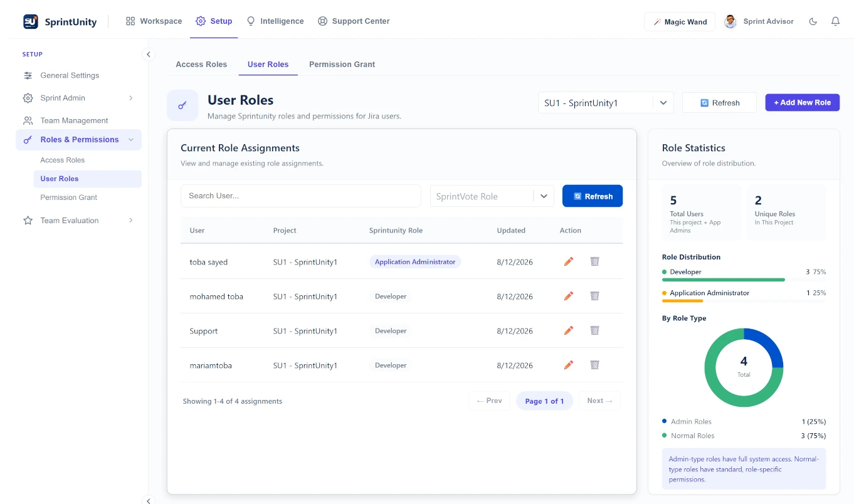Click the Application Administrator progress bar

pyautogui.click(x=744, y=301)
